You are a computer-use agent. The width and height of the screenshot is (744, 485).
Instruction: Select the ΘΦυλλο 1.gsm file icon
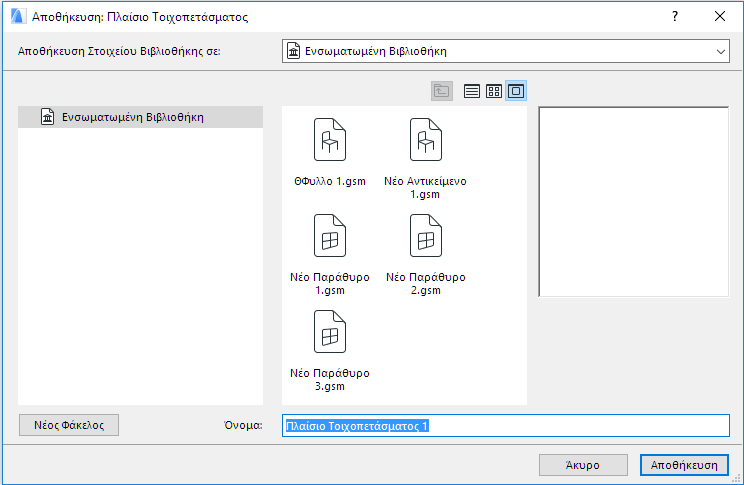coord(330,140)
